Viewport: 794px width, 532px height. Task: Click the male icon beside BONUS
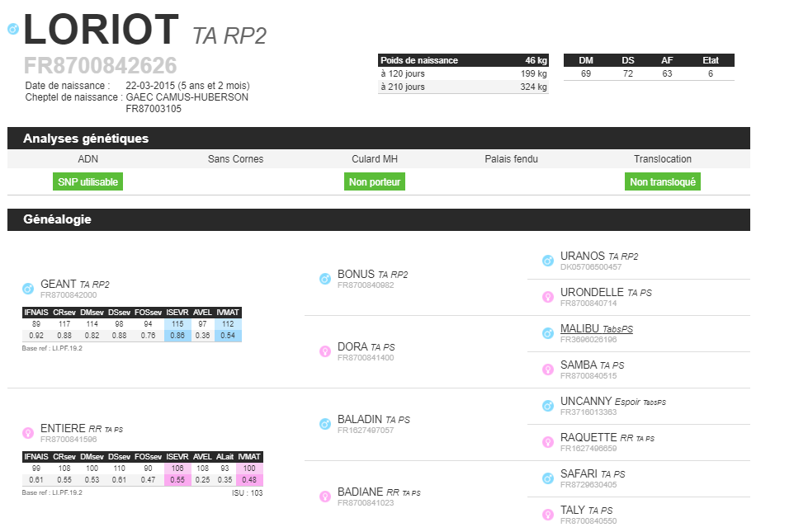pos(325,279)
